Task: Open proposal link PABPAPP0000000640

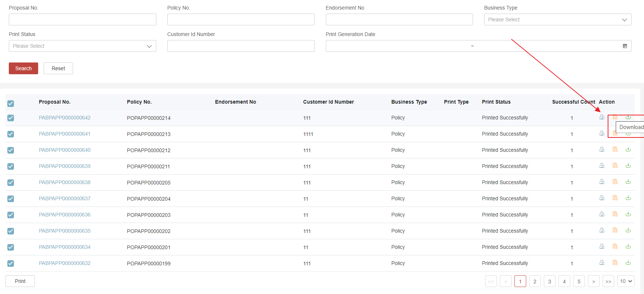Action: pyautogui.click(x=65, y=150)
